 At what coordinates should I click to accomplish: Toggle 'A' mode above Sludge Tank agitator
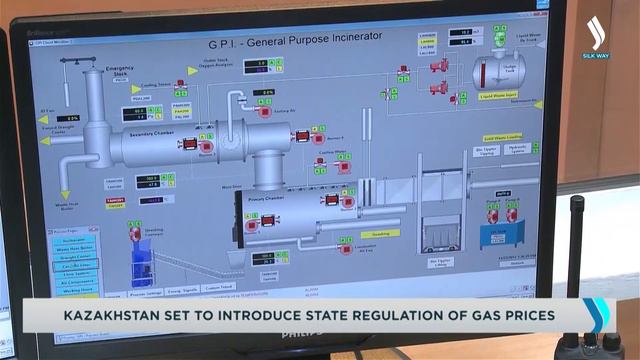(x=497, y=29)
